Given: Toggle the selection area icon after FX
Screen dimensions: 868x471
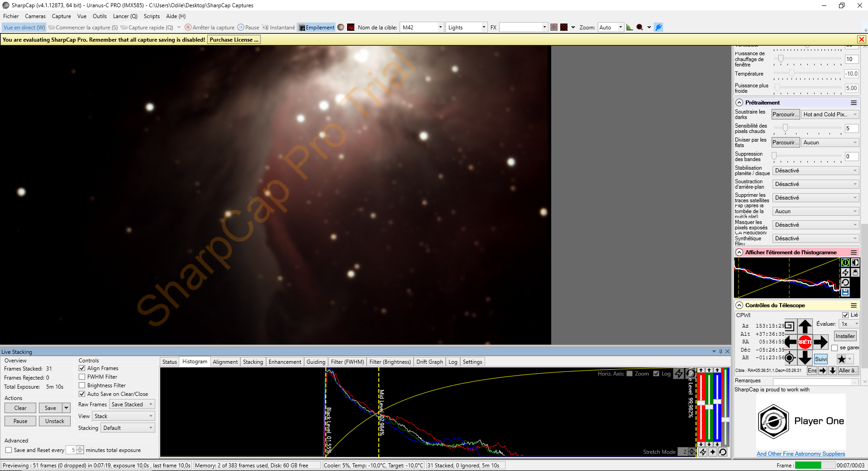Looking at the screenshot, I should click(554, 28).
